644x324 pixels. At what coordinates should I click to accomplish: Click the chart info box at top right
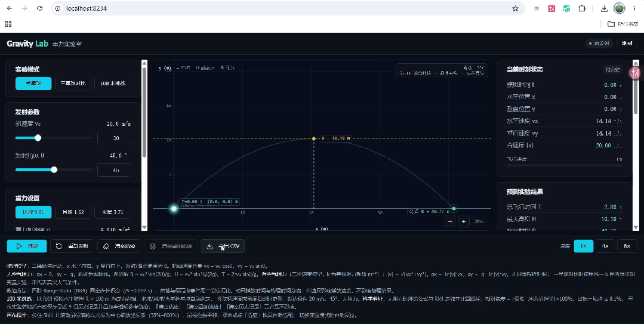click(442, 70)
